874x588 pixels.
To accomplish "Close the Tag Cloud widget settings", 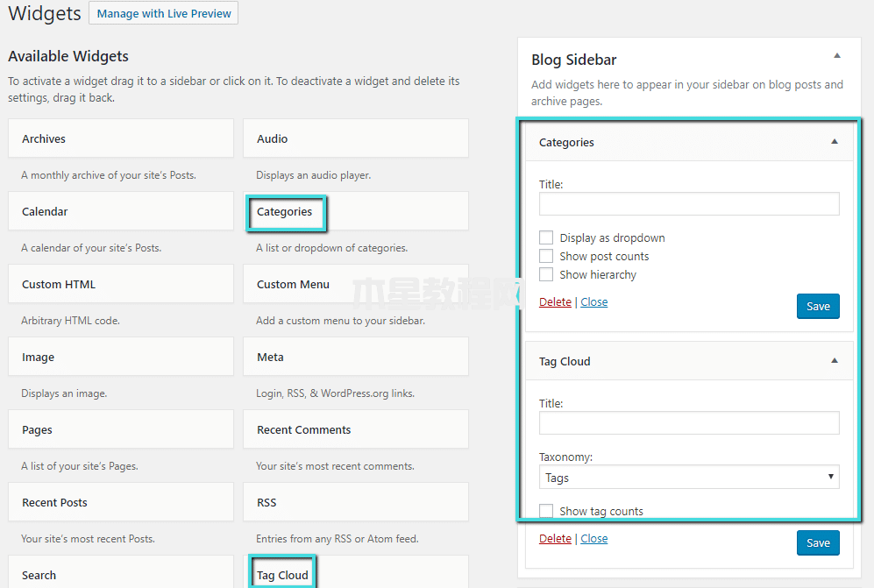I will point(594,538).
